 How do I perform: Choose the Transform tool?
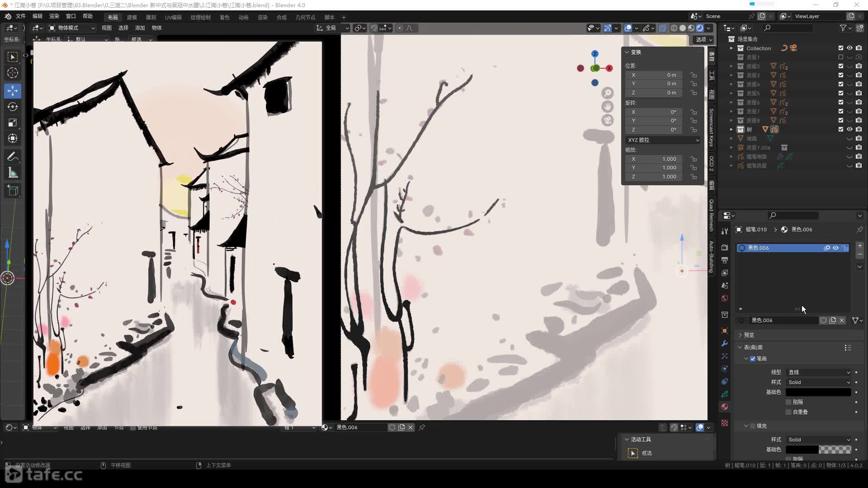tap(13, 138)
